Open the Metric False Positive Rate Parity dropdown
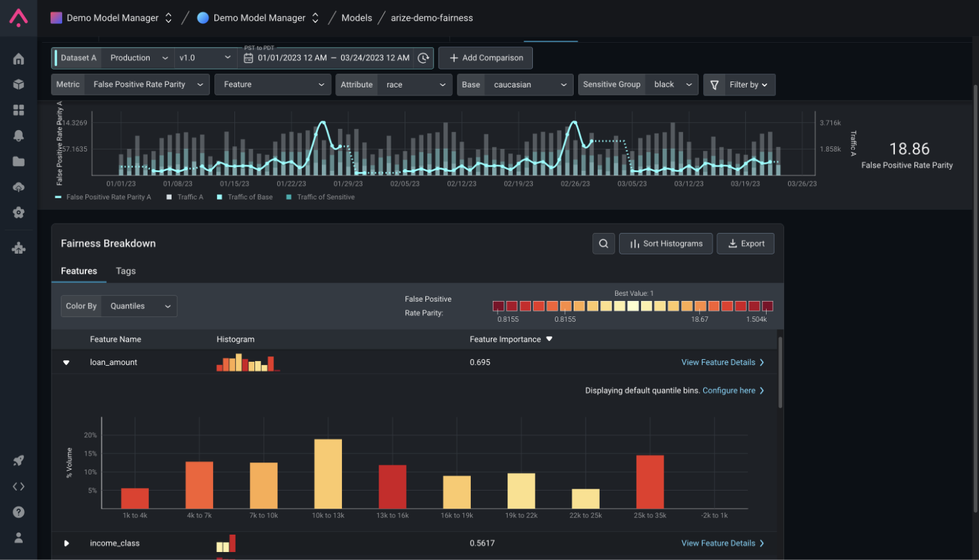Image resolution: width=979 pixels, height=560 pixels. point(130,85)
